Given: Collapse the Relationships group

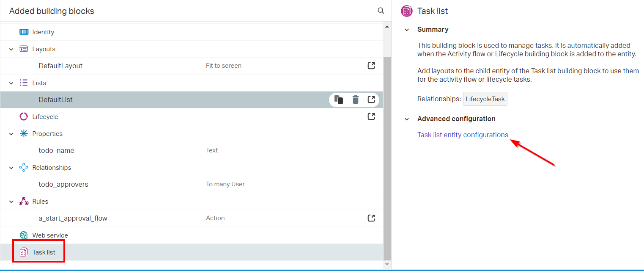Looking at the screenshot, I should 11,168.
